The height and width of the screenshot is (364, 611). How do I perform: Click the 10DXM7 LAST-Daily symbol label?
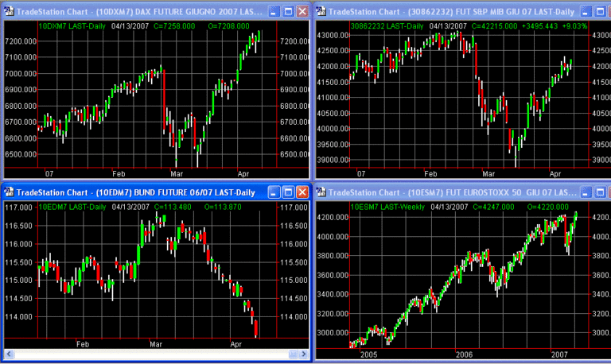pyautogui.click(x=72, y=26)
